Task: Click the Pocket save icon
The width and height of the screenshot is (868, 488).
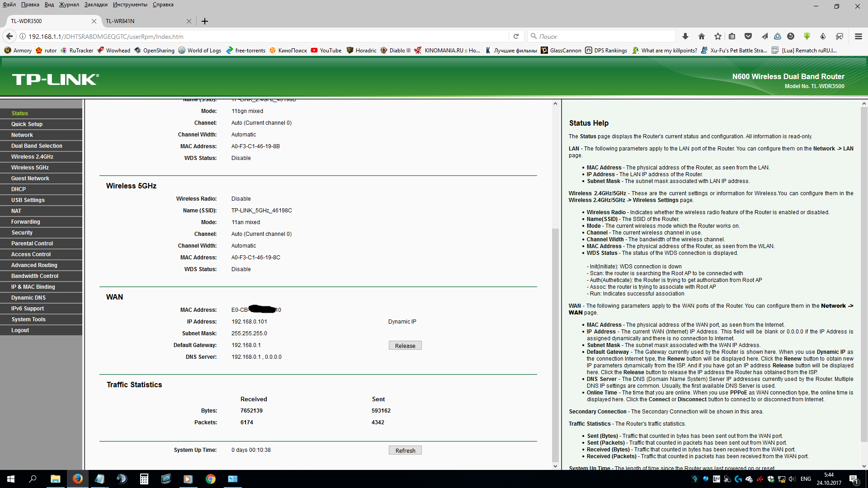Action: click(748, 36)
